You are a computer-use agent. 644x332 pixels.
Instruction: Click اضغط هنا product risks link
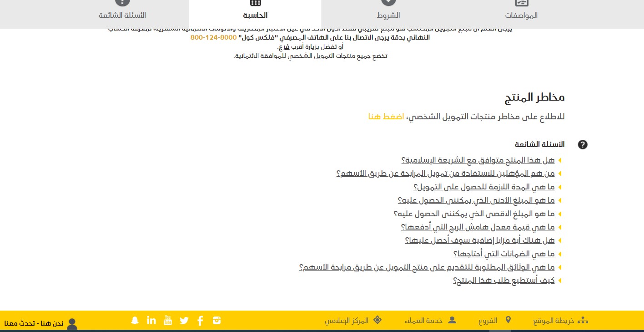coord(386,117)
